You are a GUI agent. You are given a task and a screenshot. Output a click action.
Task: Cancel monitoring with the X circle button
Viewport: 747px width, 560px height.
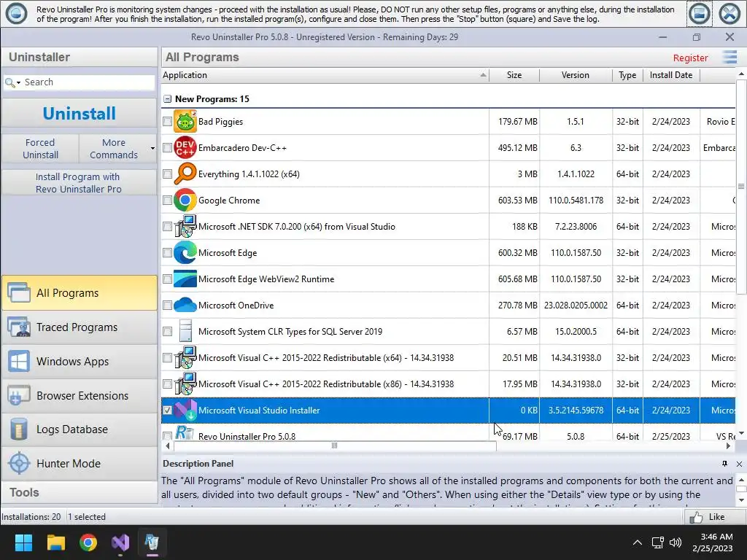pyautogui.click(x=729, y=13)
